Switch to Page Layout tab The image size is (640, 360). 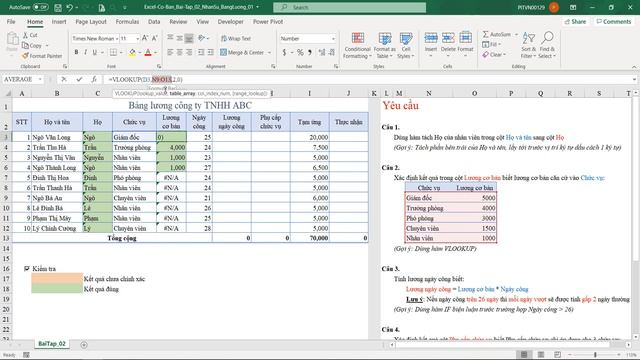tap(91, 22)
